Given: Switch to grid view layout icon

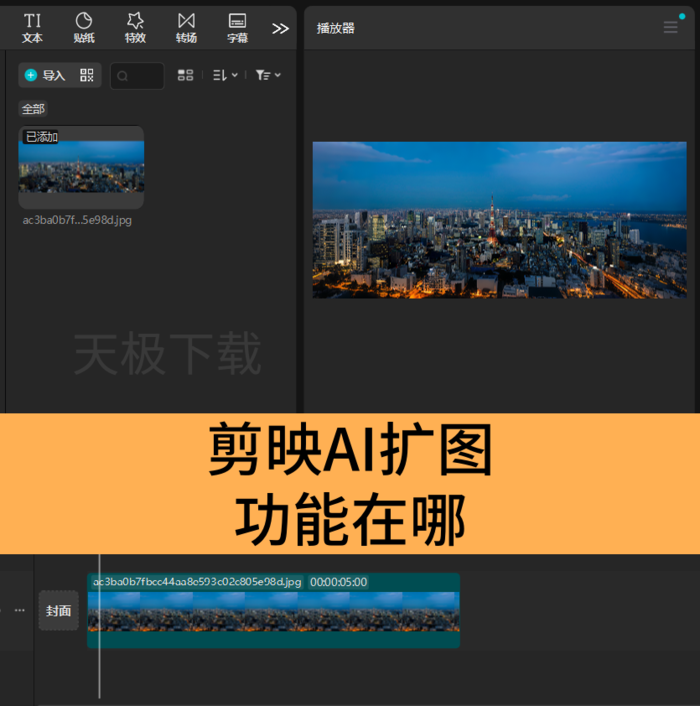Looking at the screenshot, I should pyautogui.click(x=185, y=75).
